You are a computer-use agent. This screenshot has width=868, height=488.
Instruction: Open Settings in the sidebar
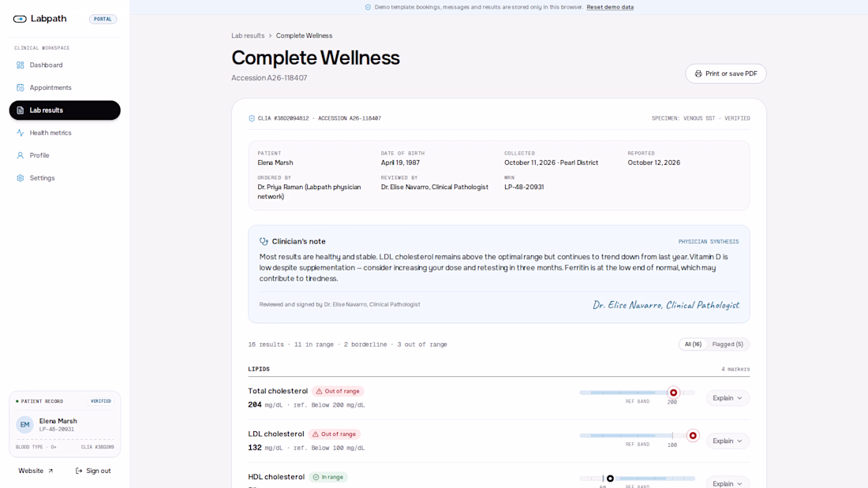tap(65, 178)
